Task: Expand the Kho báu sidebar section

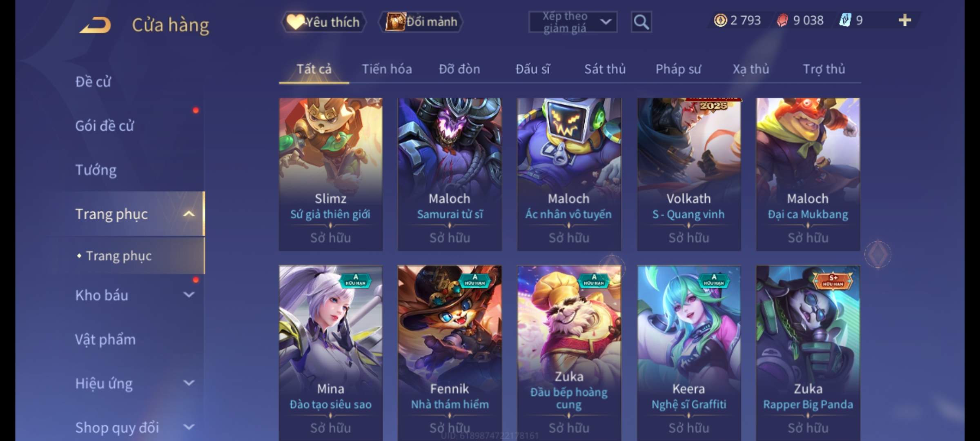Action: 189,295
